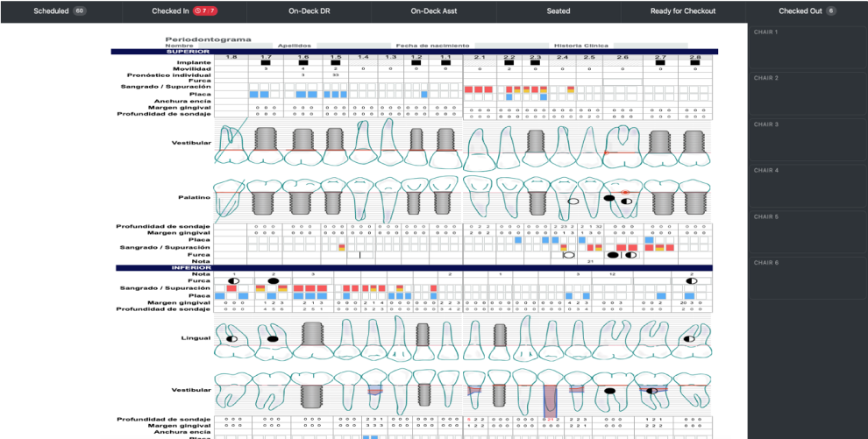Viewport: 868px width, 439px height.
Task: Select the CHAIR 5 panel
Action: [x=808, y=232]
